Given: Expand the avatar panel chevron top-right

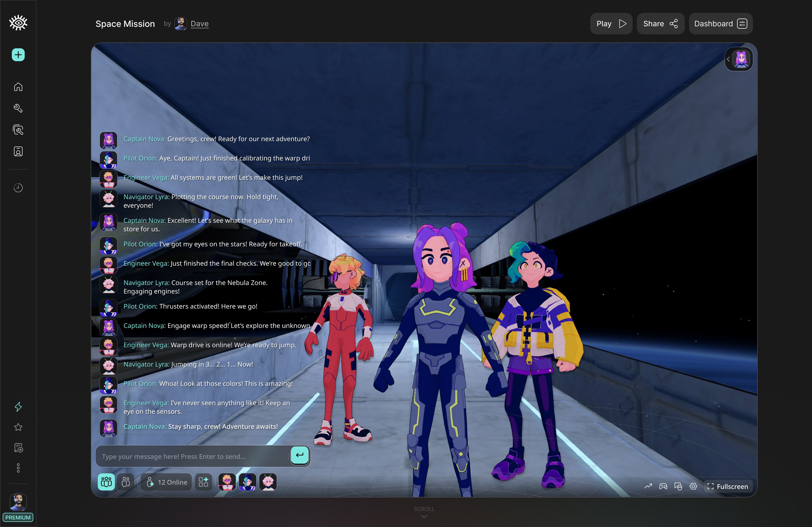Looking at the screenshot, I should [x=728, y=59].
